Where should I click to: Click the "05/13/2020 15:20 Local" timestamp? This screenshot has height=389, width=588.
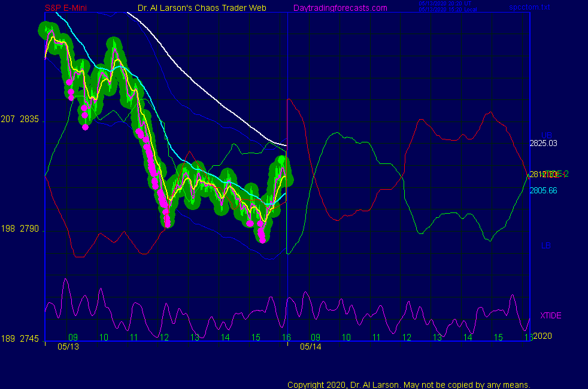448,10
